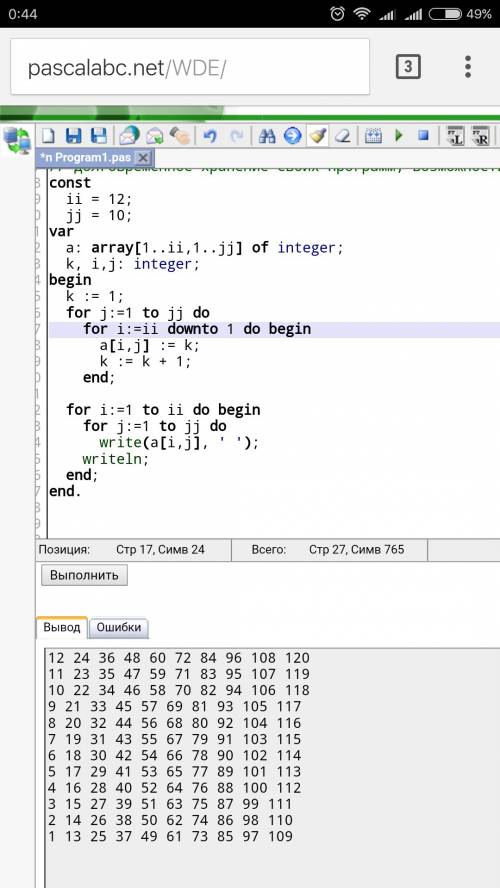Click the eraser icon in the toolbar
This screenshot has height=888, width=500.
click(342, 136)
